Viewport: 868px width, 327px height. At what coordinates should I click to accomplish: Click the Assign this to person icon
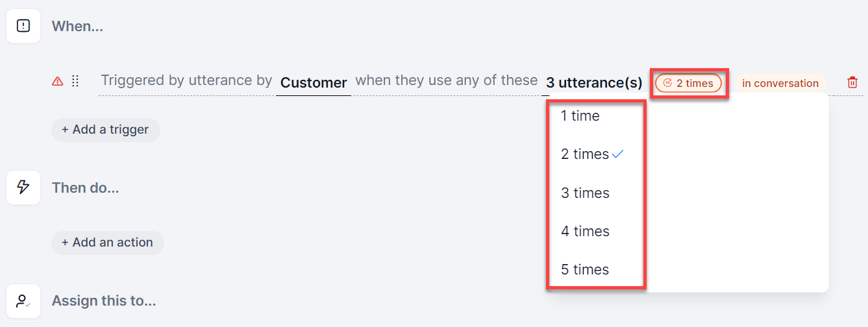pyautogui.click(x=23, y=301)
